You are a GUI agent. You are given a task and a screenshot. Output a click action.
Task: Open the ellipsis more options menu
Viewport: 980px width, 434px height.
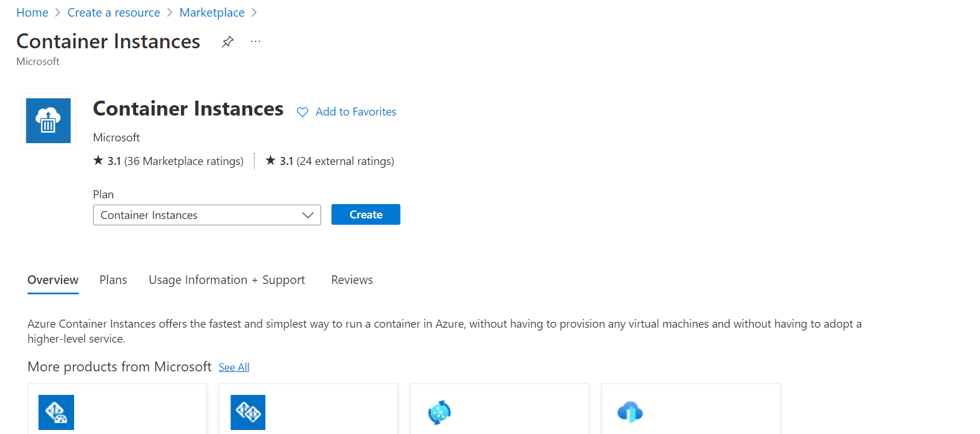(255, 41)
